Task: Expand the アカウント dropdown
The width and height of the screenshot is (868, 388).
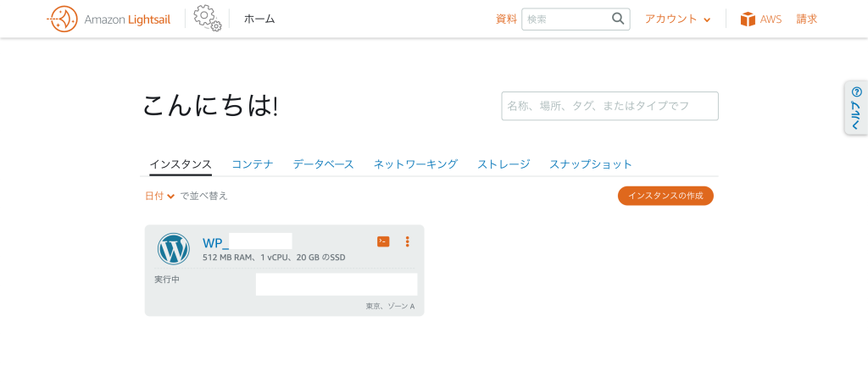Action: [x=677, y=19]
